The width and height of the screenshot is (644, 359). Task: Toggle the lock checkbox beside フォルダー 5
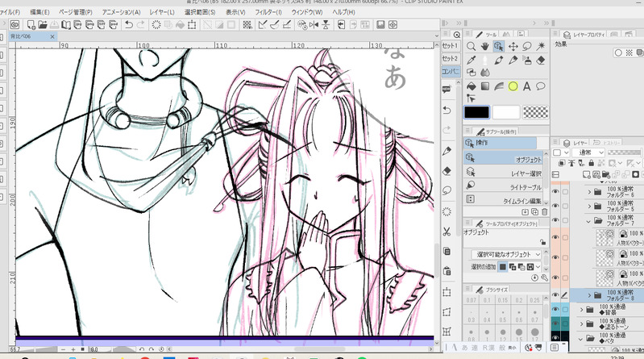point(565,206)
